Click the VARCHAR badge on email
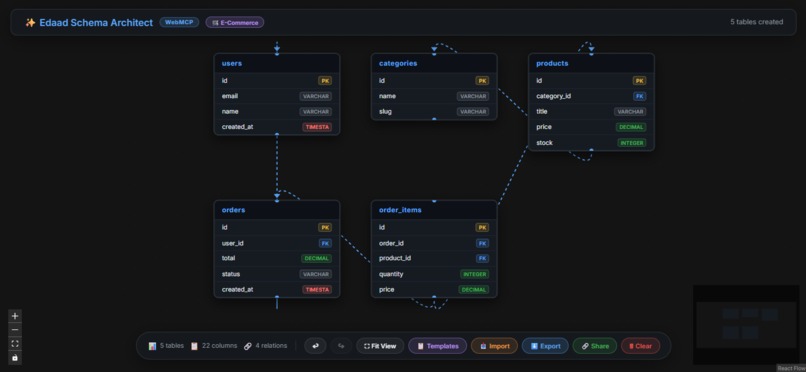Screen dimensions: 806x372 pyautogui.click(x=316, y=96)
